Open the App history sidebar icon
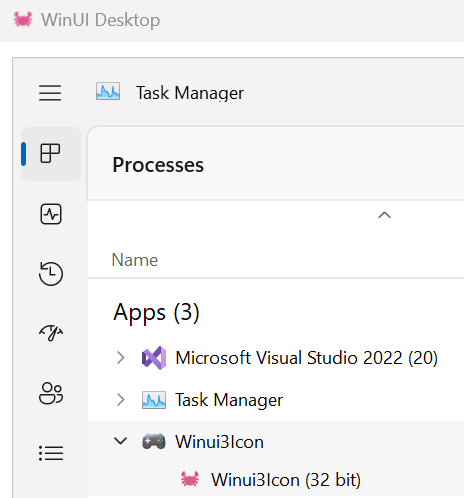Screen dimensions: 464x498 point(51,274)
